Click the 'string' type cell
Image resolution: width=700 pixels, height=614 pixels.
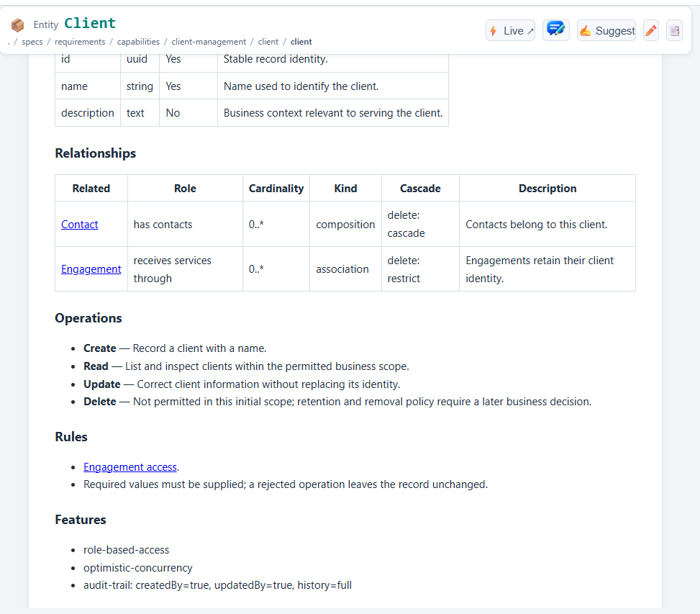point(140,86)
